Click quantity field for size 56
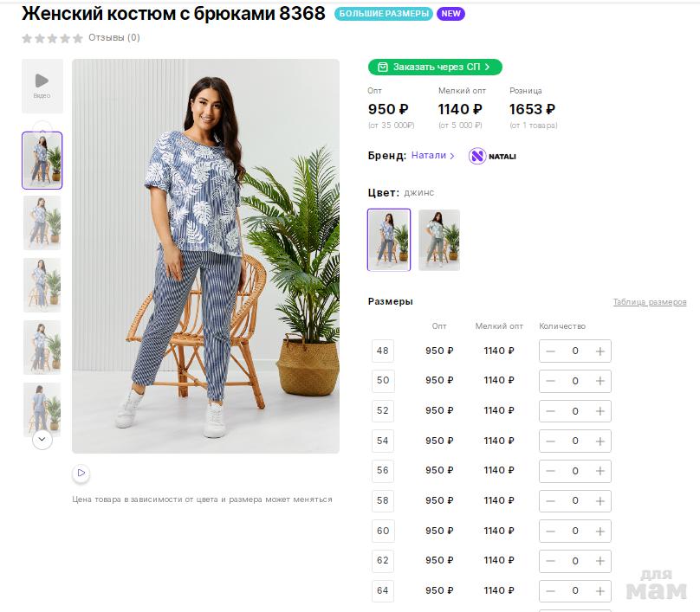 click(x=575, y=471)
